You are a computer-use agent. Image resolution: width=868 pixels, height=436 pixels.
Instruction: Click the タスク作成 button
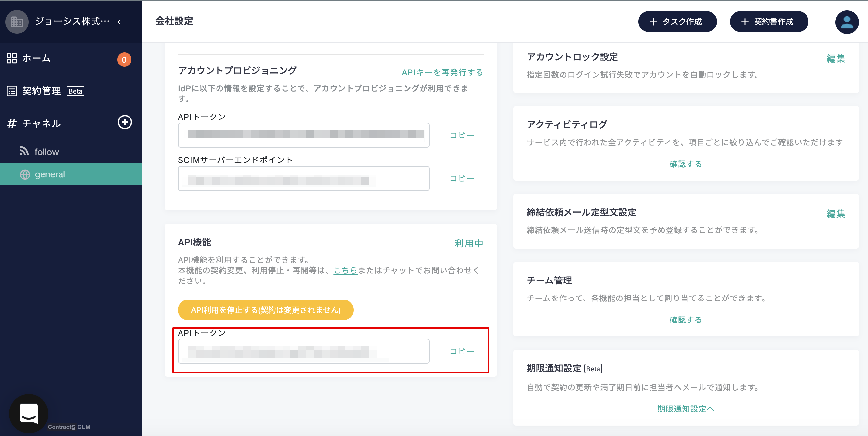[677, 22]
